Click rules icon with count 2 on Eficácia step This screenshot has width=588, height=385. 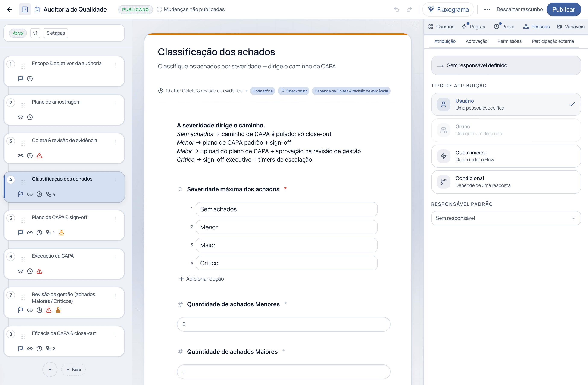pos(50,349)
